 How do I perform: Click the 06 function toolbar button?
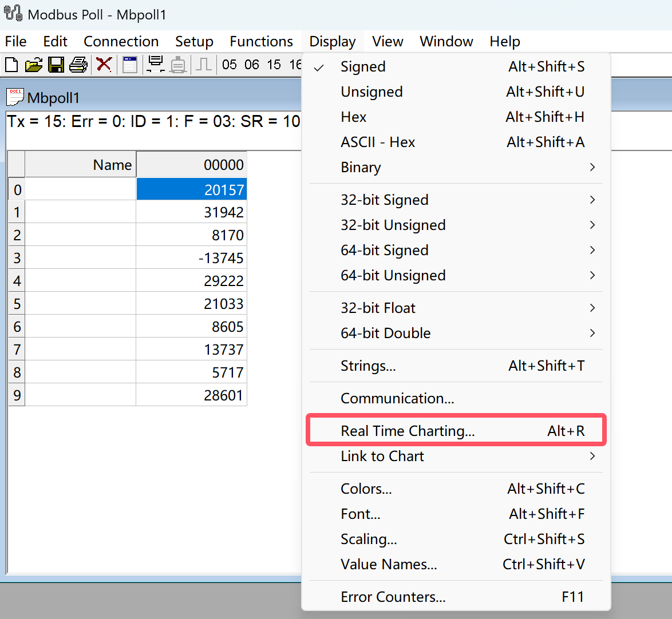[252, 65]
